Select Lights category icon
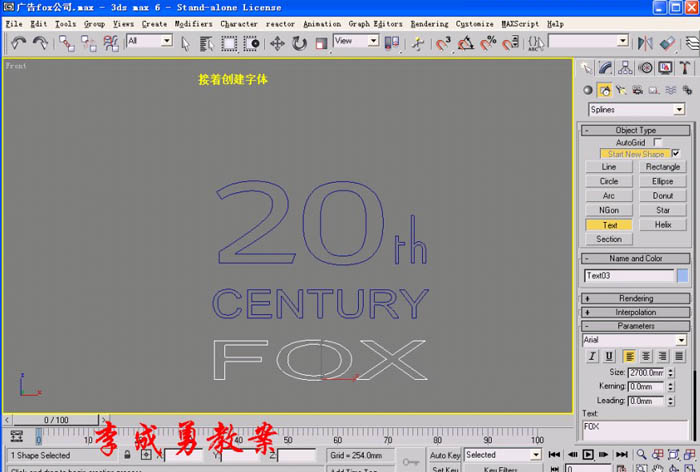700x472 pixels. pos(621,90)
